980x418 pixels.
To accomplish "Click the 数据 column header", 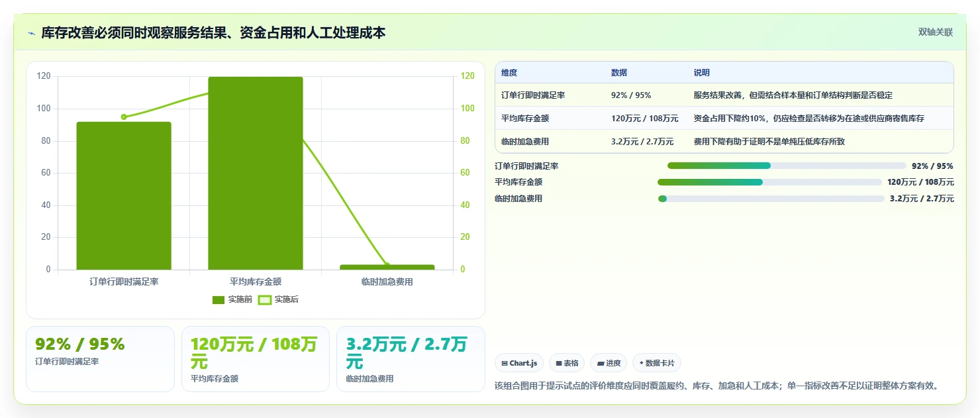I will click(x=619, y=73).
